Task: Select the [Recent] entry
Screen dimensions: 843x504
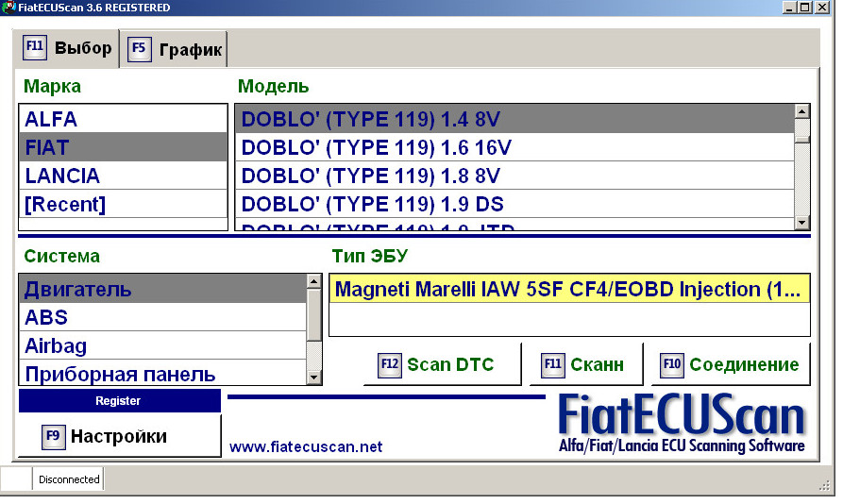Action: point(123,204)
